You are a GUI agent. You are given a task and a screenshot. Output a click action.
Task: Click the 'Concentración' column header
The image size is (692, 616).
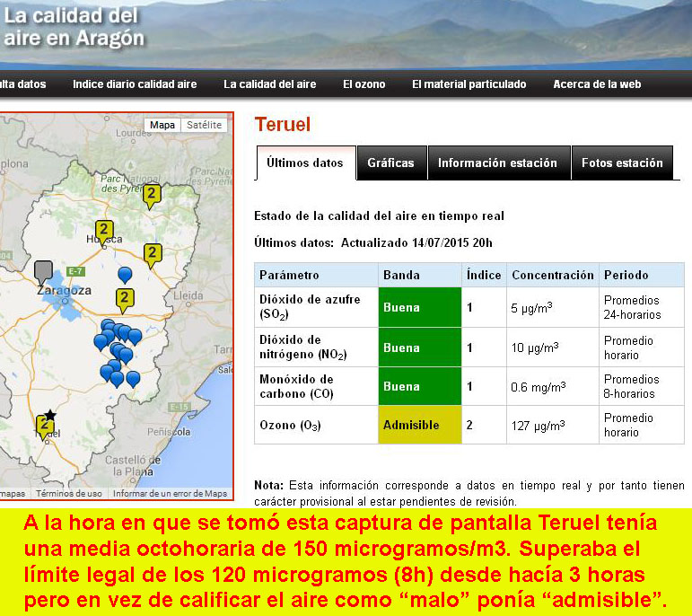tap(553, 275)
